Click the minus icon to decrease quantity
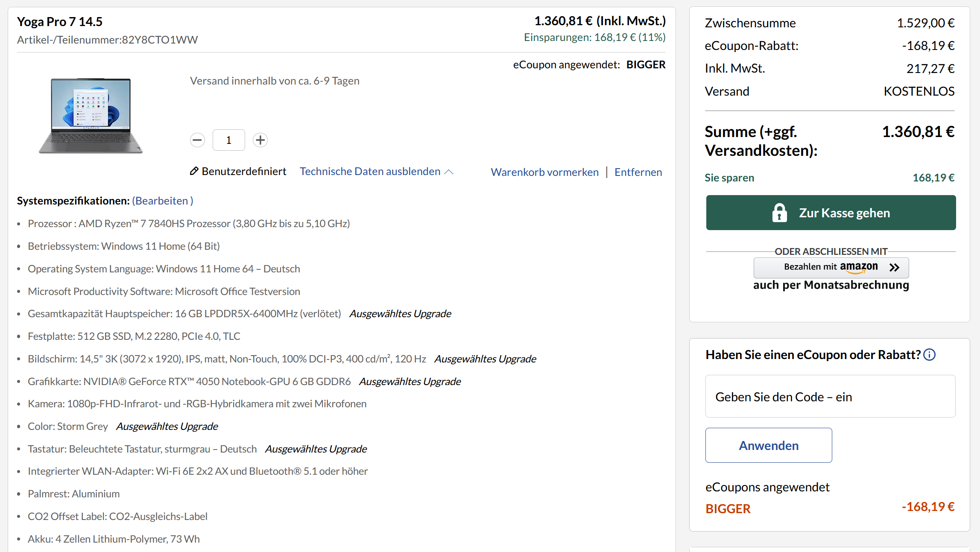This screenshot has height=552, width=980. [197, 140]
